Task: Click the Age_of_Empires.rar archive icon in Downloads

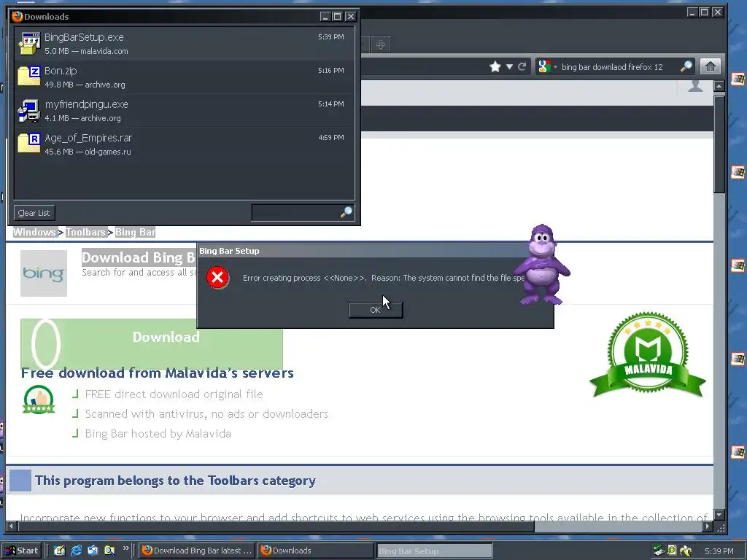Action: click(29, 144)
